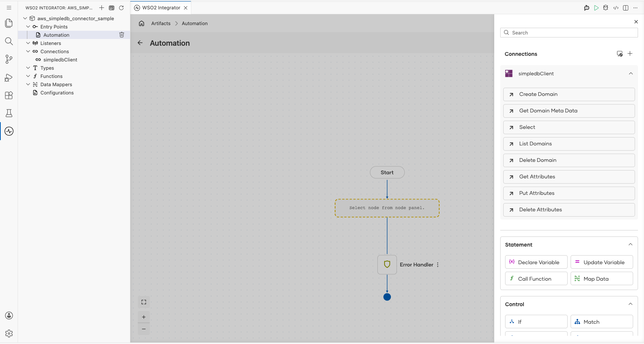Add a new connection with plus icon
644x344 pixels.
click(x=630, y=54)
